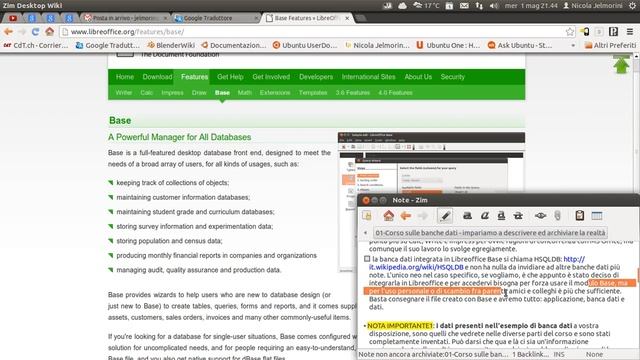Open the 'CdT.ch - Corrier...' bookmark

[36, 45]
